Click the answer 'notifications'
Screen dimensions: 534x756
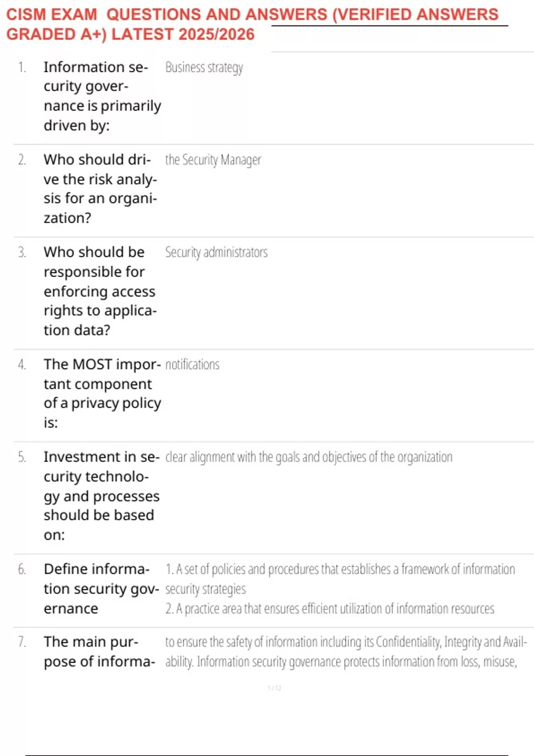(192, 365)
